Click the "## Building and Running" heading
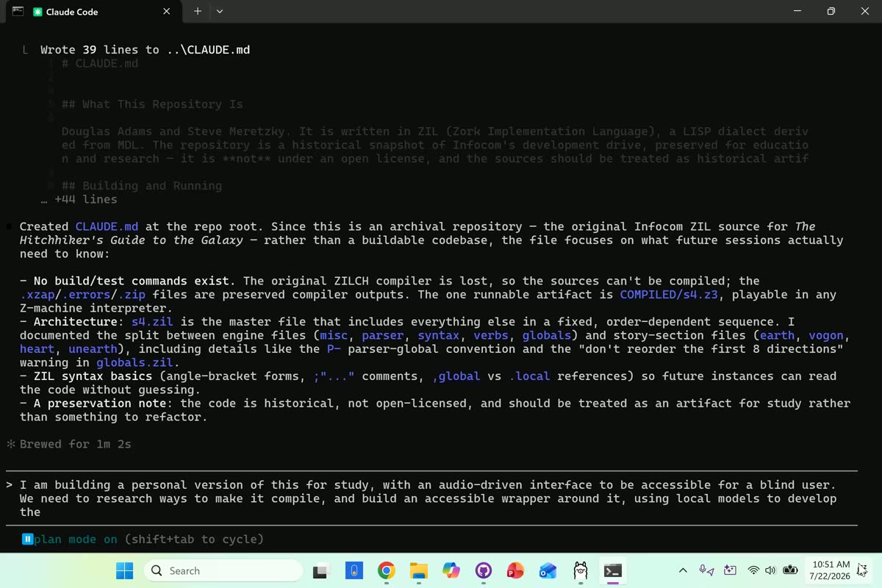Viewport: 882px width, 588px height. tap(142, 185)
